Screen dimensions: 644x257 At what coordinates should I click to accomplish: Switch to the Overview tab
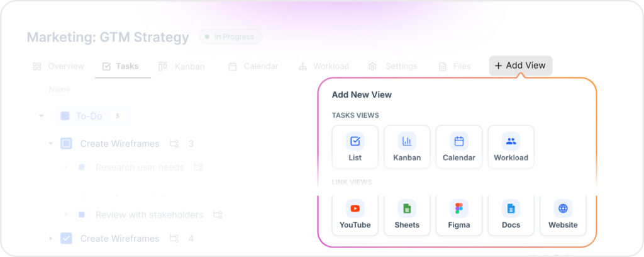pyautogui.click(x=58, y=66)
